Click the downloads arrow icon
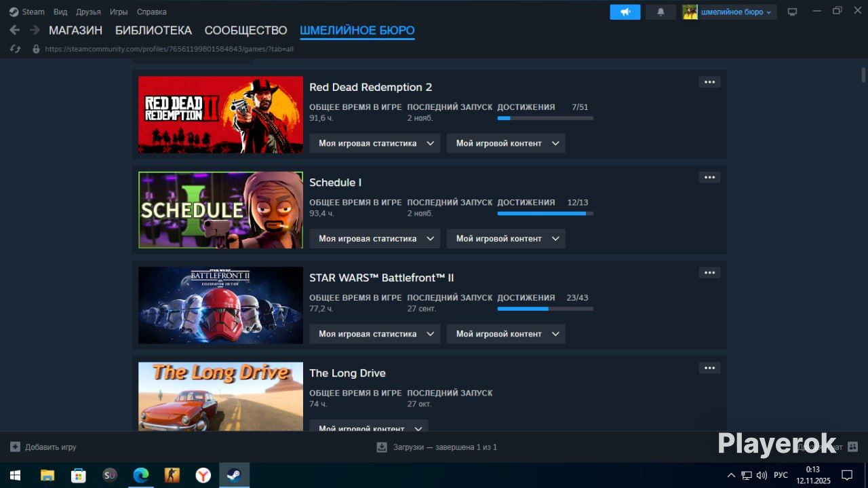 382,447
